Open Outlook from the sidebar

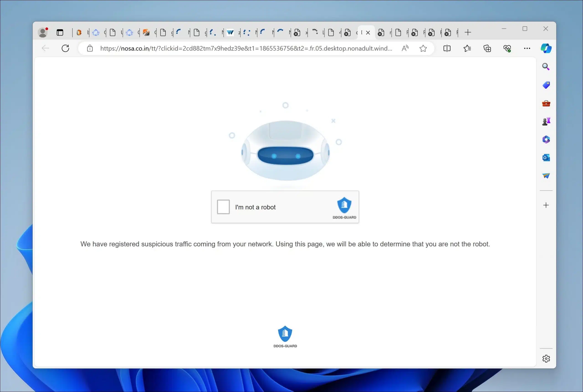pyautogui.click(x=546, y=158)
